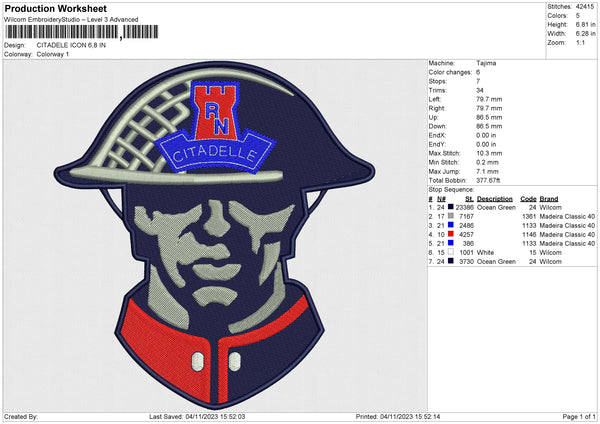Select the Down value 86.5 mm
The image size is (600, 424).
click(x=489, y=126)
